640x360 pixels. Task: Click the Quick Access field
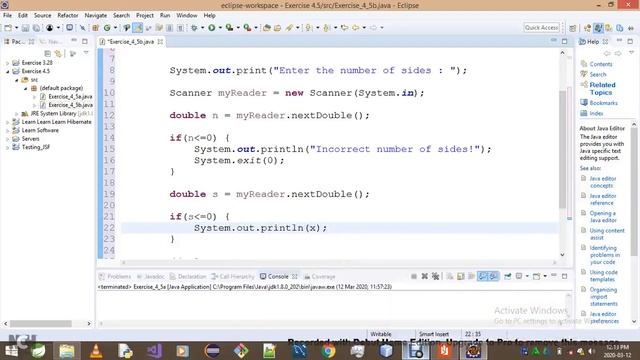click(541, 27)
